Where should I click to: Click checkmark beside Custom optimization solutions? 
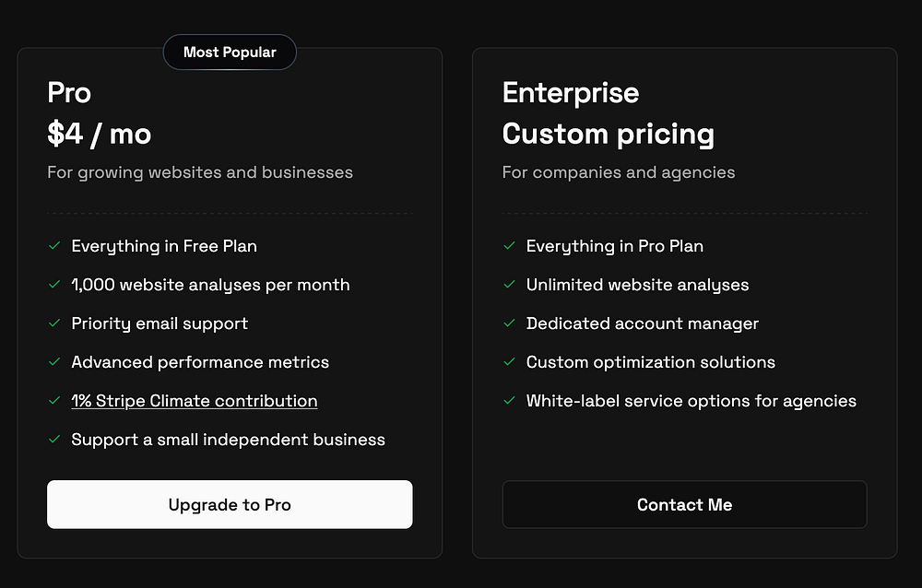coord(509,362)
